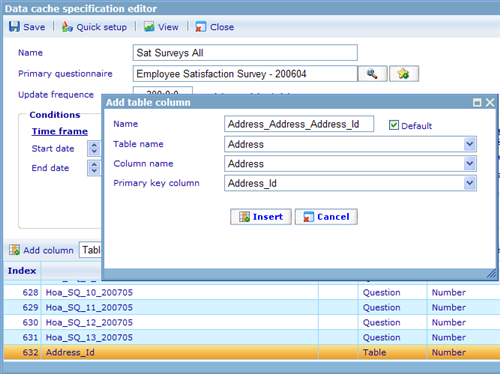The height and width of the screenshot is (374, 500).
Task: Click the Save toolbar label
Action: coord(34,27)
